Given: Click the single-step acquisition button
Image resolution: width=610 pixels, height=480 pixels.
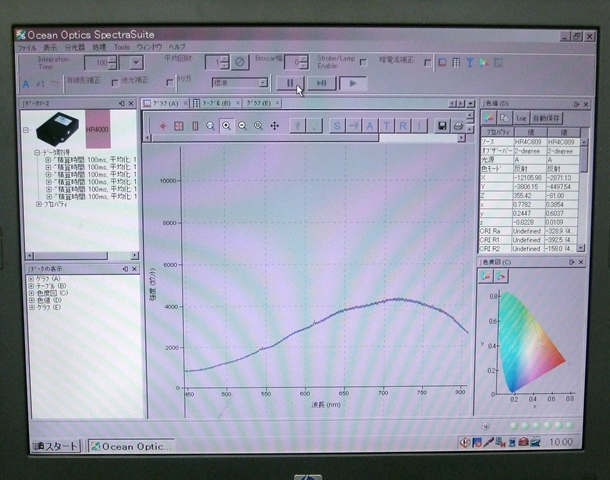Looking at the screenshot, I should pyautogui.click(x=321, y=83).
